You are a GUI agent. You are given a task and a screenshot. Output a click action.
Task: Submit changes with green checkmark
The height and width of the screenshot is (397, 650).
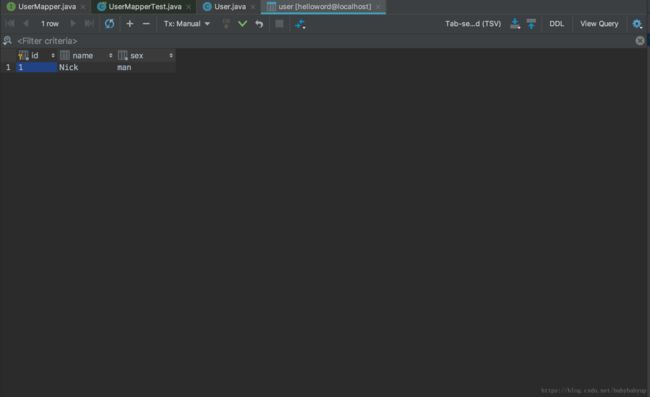[243, 24]
